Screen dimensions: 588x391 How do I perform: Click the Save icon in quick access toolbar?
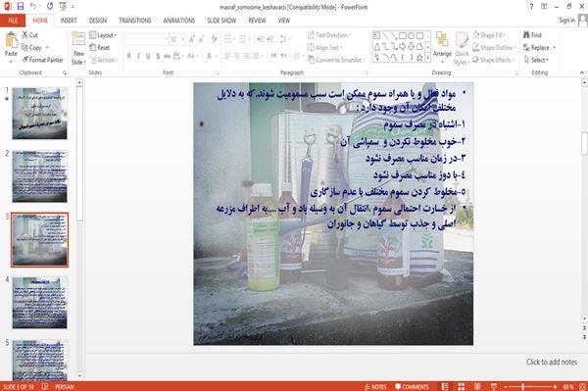pos(21,6)
